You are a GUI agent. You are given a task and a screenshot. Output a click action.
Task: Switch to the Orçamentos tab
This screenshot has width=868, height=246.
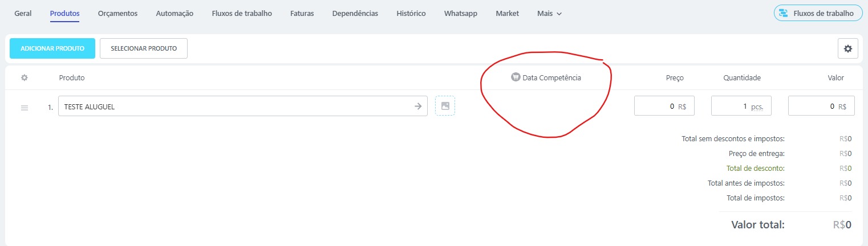tap(117, 14)
